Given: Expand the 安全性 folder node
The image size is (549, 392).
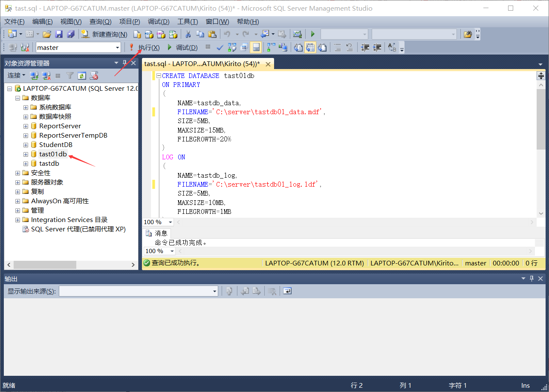Looking at the screenshot, I should pyautogui.click(x=18, y=173).
